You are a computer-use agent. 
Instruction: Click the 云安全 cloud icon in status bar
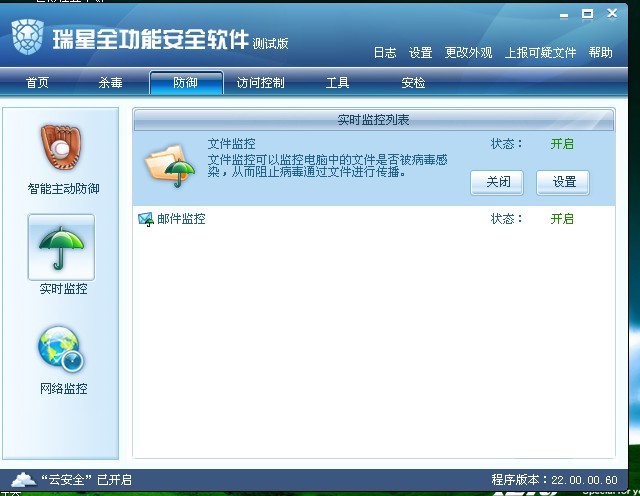(x=24, y=479)
